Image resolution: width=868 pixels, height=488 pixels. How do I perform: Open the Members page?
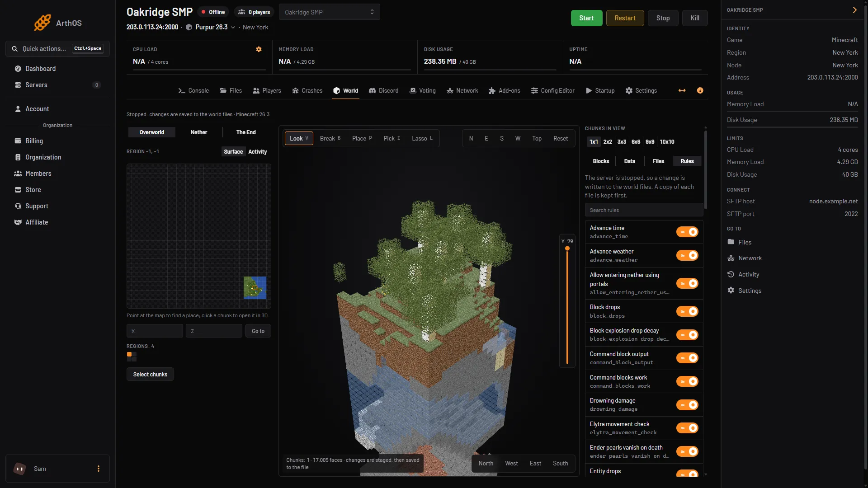(57, 174)
